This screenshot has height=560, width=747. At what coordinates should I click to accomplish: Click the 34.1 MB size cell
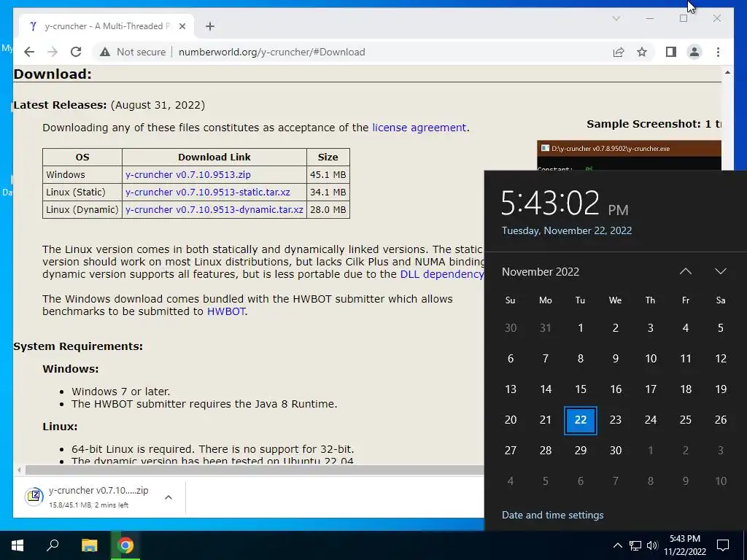click(328, 192)
